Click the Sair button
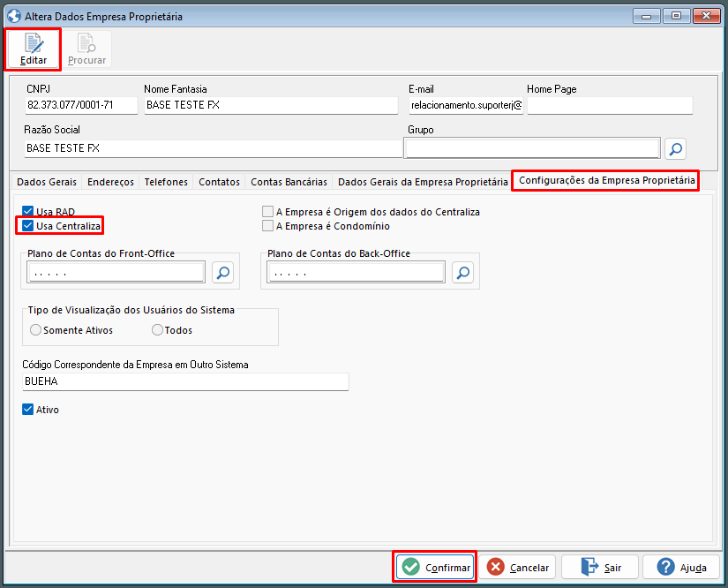 600,567
